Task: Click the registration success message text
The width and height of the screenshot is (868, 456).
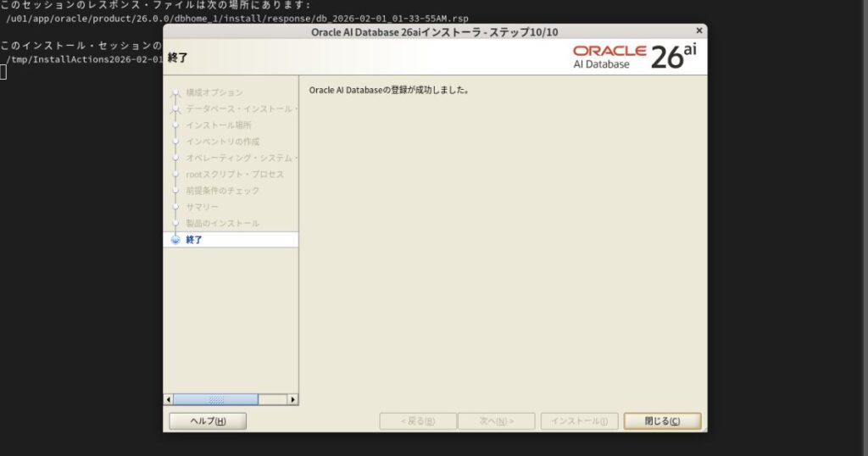Action: (389, 90)
